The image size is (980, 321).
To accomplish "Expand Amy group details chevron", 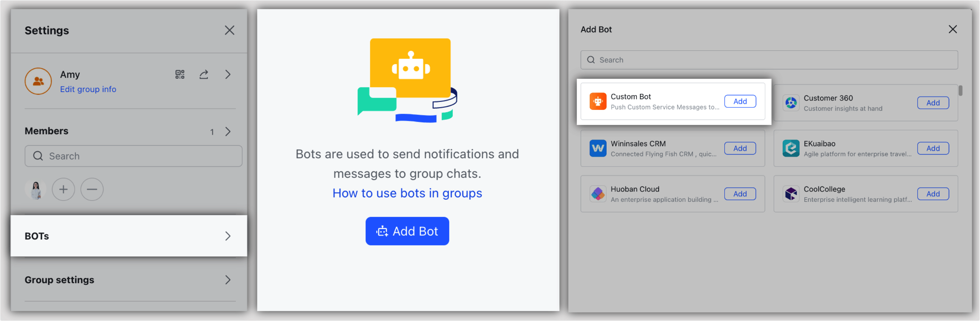I will click(228, 74).
